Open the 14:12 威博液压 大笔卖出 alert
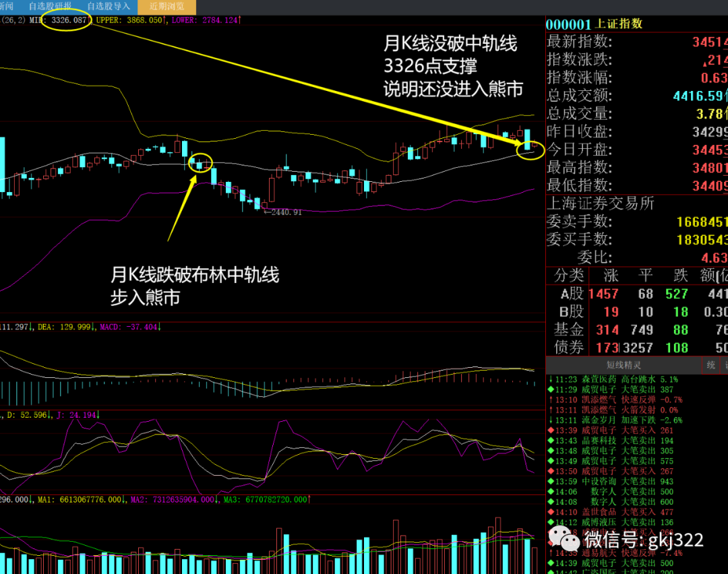The width and height of the screenshot is (728, 574). click(611, 523)
